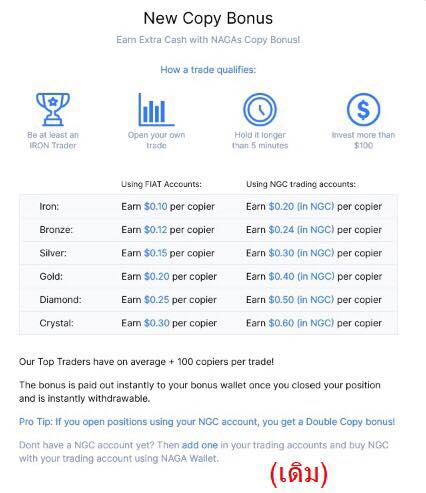
Task: Click the bar chart icon
Action: tap(156, 109)
